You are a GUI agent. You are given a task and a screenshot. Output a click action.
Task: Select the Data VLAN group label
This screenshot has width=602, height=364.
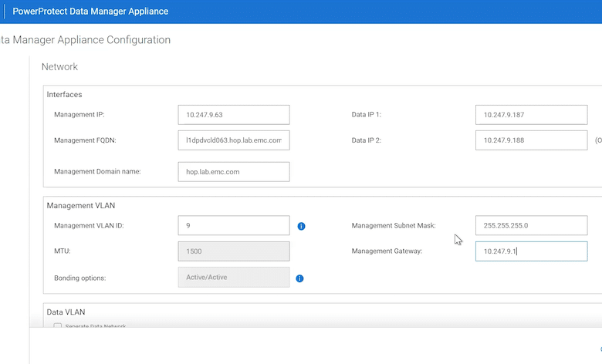coord(66,312)
